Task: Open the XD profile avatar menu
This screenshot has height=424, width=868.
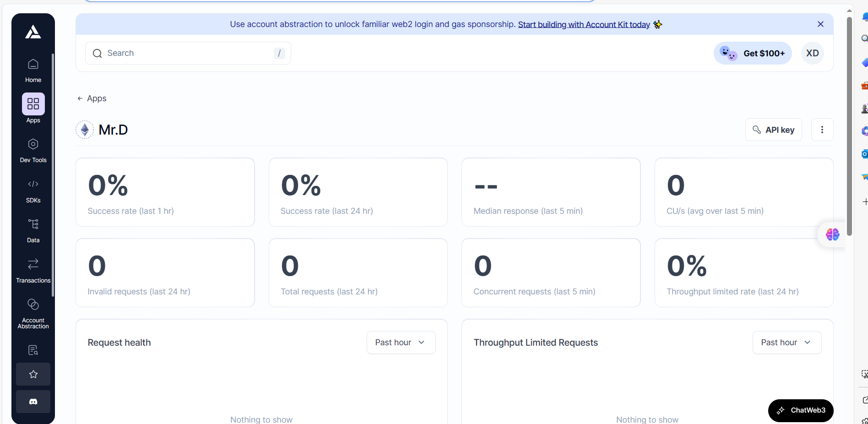Action: [x=813, y=53]
